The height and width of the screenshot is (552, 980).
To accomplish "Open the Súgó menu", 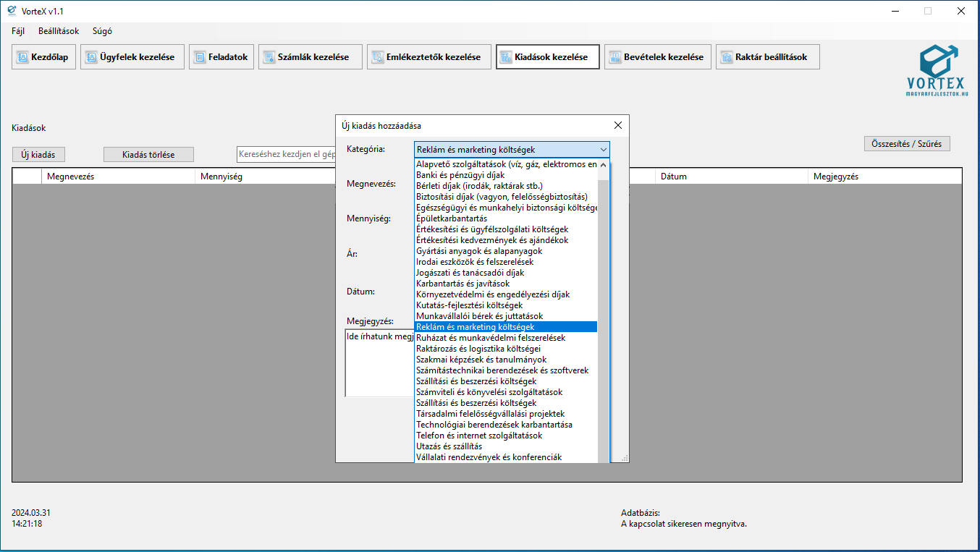I will pyautogui.click(x=102, y=31).
